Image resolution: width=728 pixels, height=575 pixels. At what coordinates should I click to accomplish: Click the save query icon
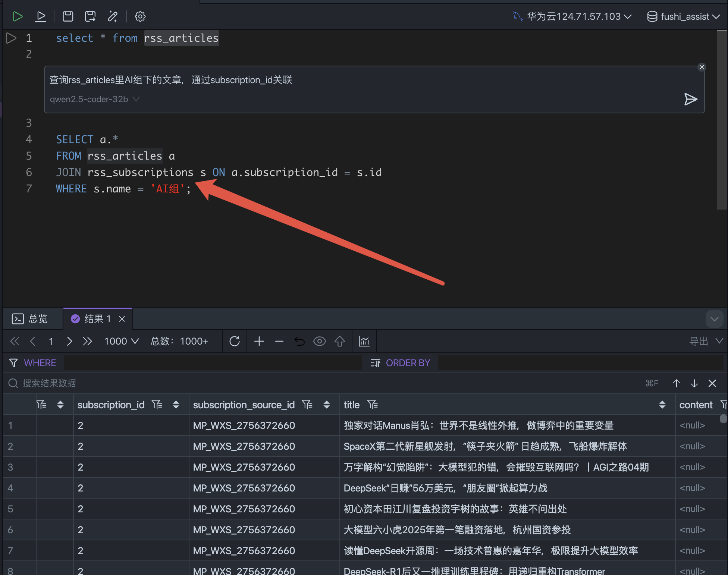click(x=68, y=16)
